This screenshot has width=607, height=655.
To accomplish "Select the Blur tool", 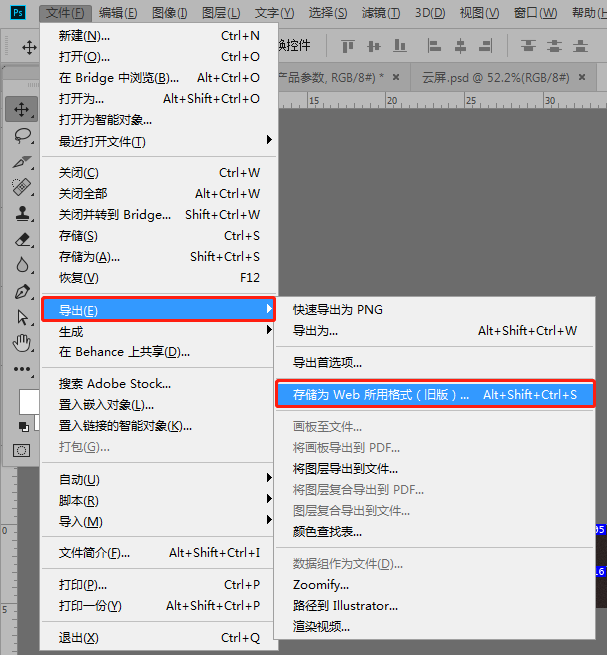I will (21, 265).
